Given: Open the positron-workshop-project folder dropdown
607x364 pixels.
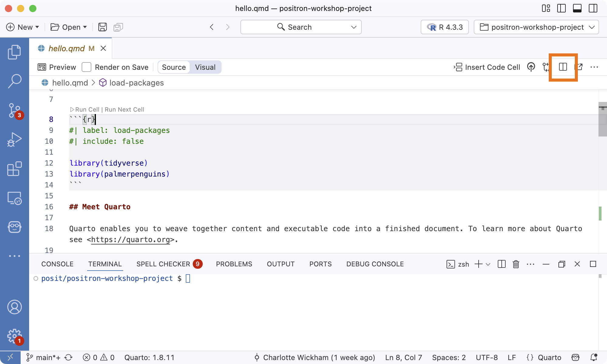Looking at the screenshot, I should (536, 27).
